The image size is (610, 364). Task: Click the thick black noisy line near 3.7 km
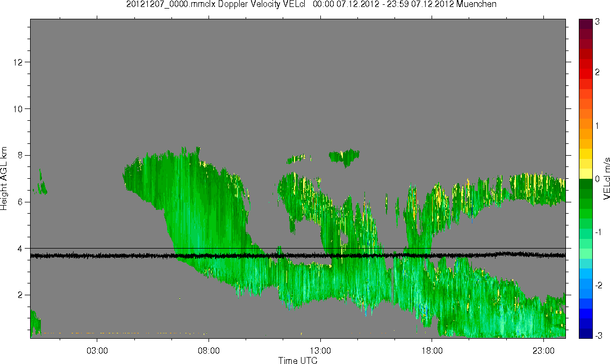tap(298, 256)
